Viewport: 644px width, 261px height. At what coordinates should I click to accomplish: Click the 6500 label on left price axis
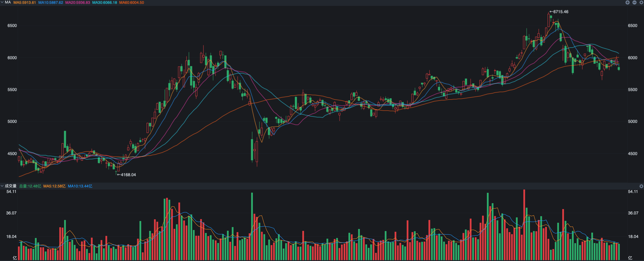[x=12, y=25]
